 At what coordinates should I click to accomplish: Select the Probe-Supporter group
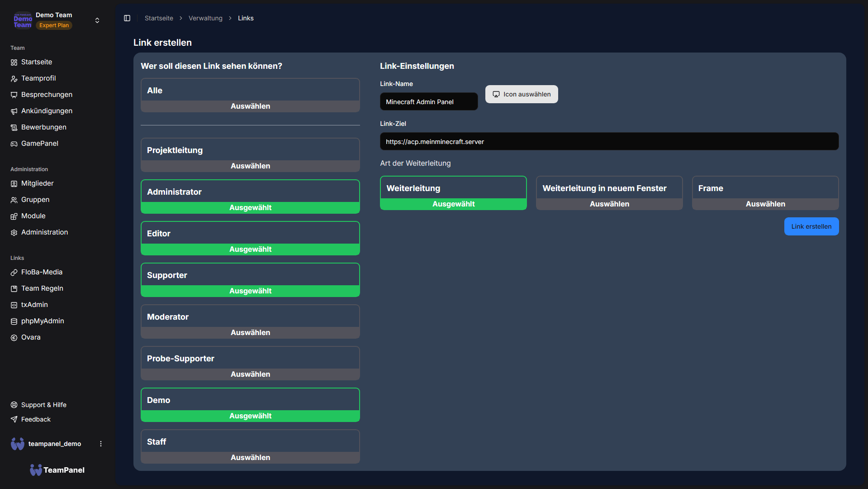tap(250, 363)
